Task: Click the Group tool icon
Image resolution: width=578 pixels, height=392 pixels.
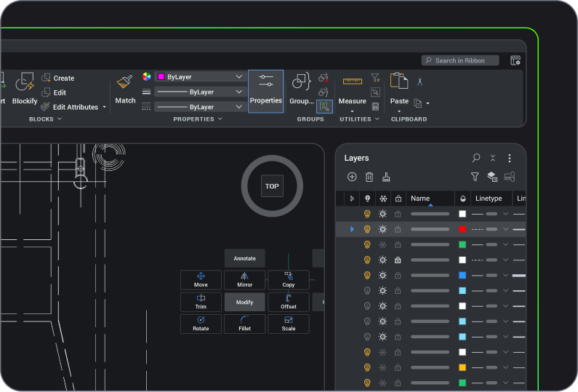Action: (x=302, y=81)
